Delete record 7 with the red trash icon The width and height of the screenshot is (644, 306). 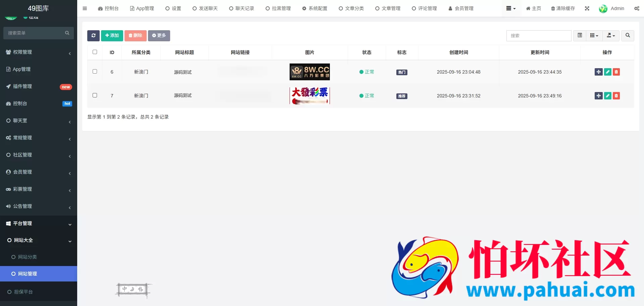616,95
